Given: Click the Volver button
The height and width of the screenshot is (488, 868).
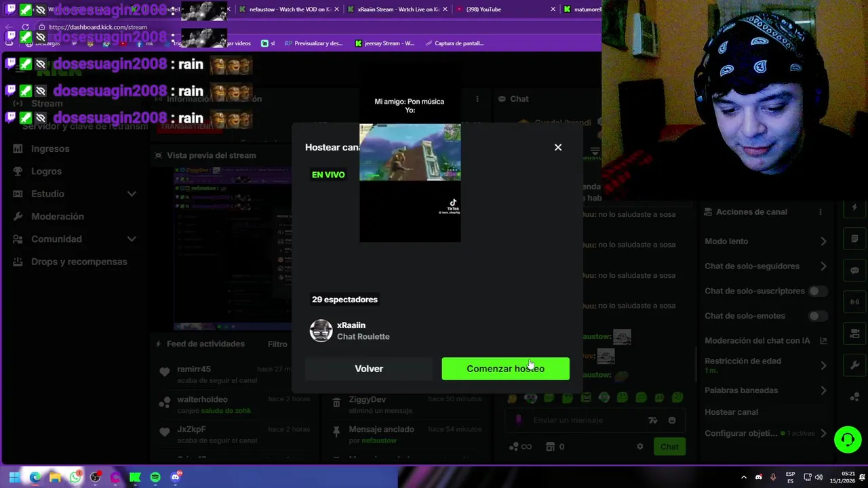Looking at the screenshot, I should coord(369,369).
